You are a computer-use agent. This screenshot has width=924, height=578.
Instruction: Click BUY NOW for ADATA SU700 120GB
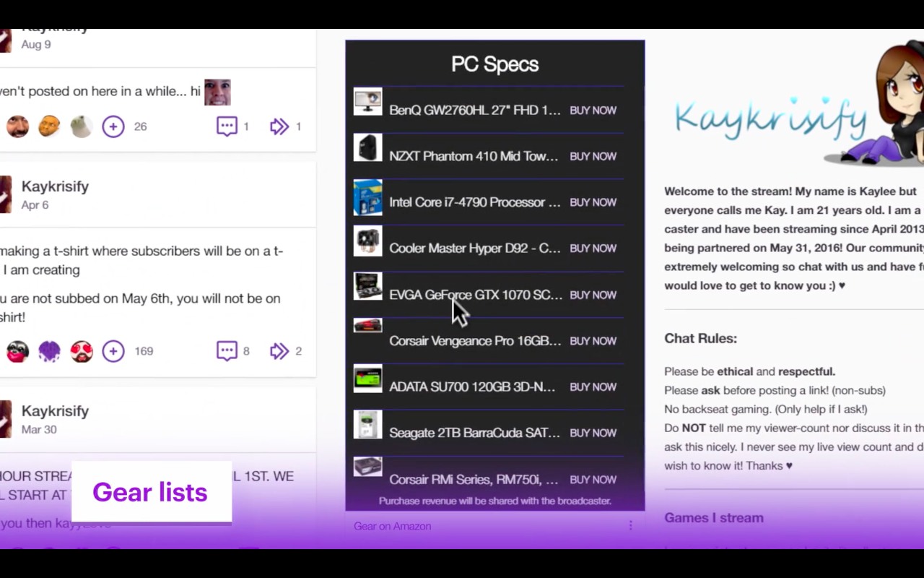coord(593,387)
